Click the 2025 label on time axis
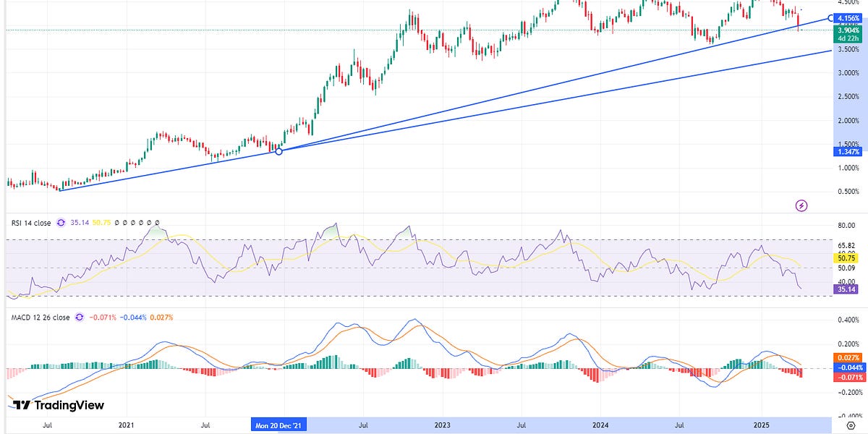Screen dimensions: 868x434 tap(760, 425)
